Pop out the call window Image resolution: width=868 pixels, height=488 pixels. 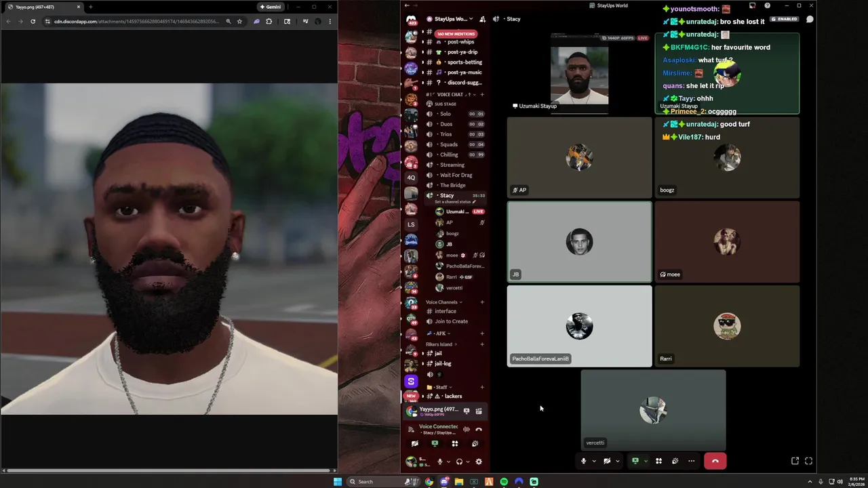(795, 461)
